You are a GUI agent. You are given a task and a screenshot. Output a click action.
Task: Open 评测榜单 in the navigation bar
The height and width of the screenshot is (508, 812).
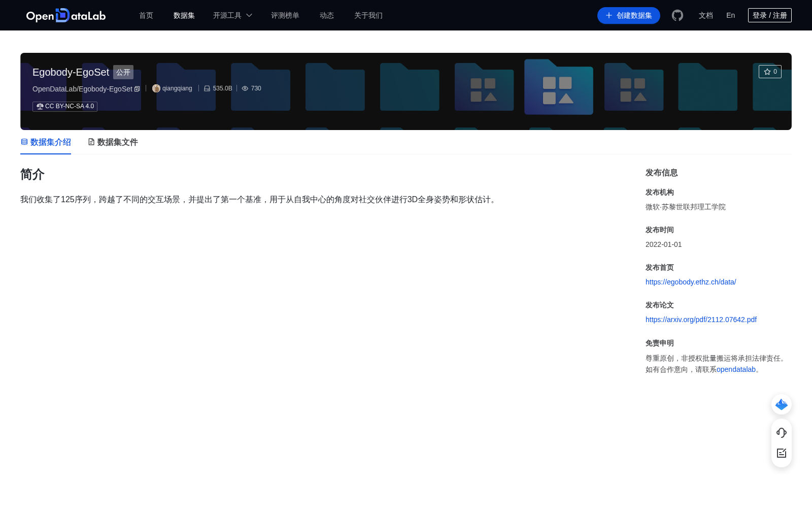point(285,15)
